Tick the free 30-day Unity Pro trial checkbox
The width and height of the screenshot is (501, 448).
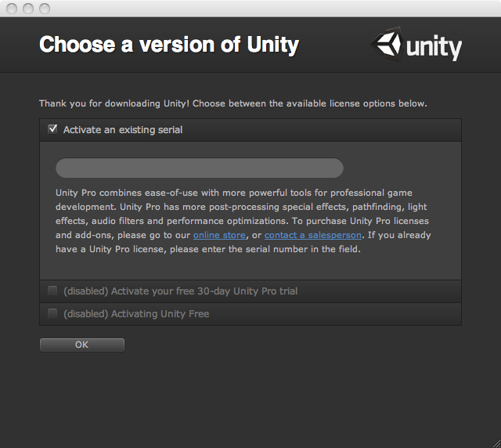(x=52, y=291)
